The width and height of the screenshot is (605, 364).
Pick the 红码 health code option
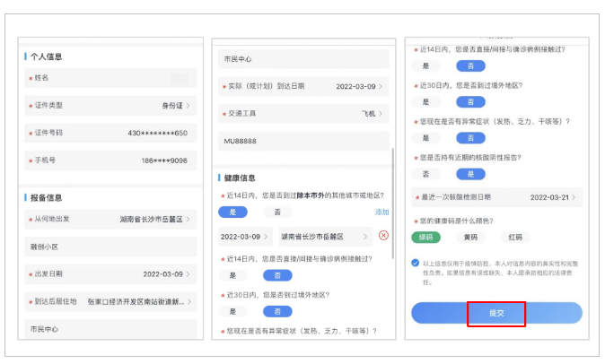[515, 238]
